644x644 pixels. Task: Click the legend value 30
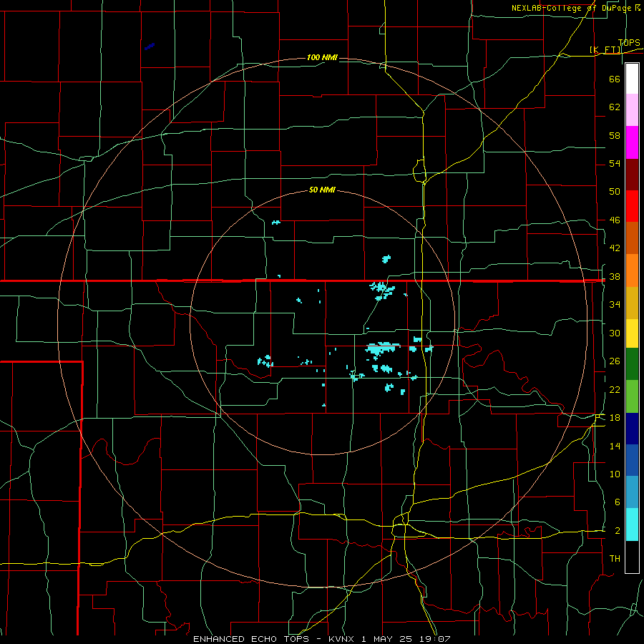[x=615, y=333]
